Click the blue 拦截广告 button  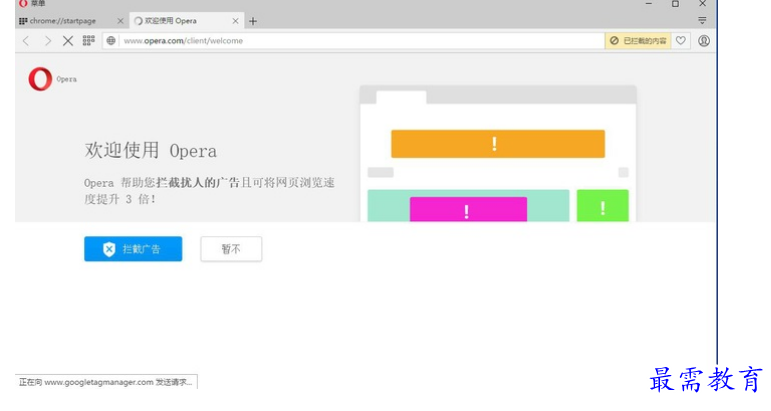[x=133, y=249]
